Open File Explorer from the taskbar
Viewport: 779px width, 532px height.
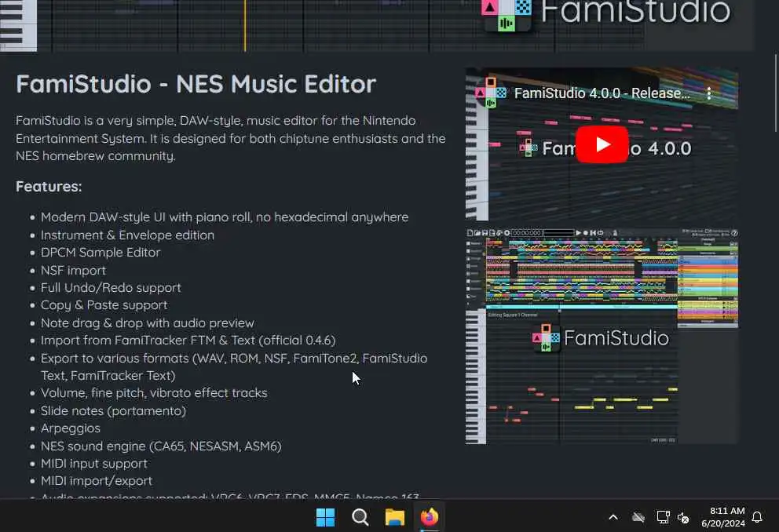coord(395,517)
